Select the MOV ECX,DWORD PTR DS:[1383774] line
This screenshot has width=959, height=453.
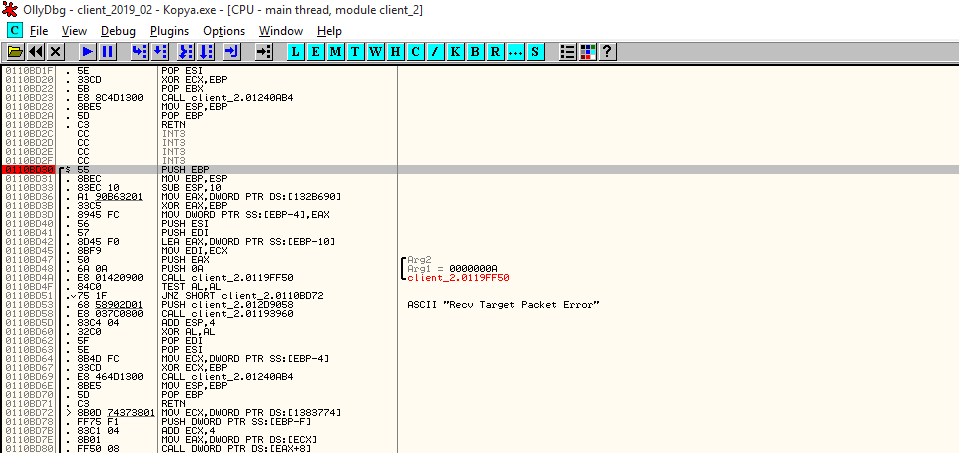point(251,413)
